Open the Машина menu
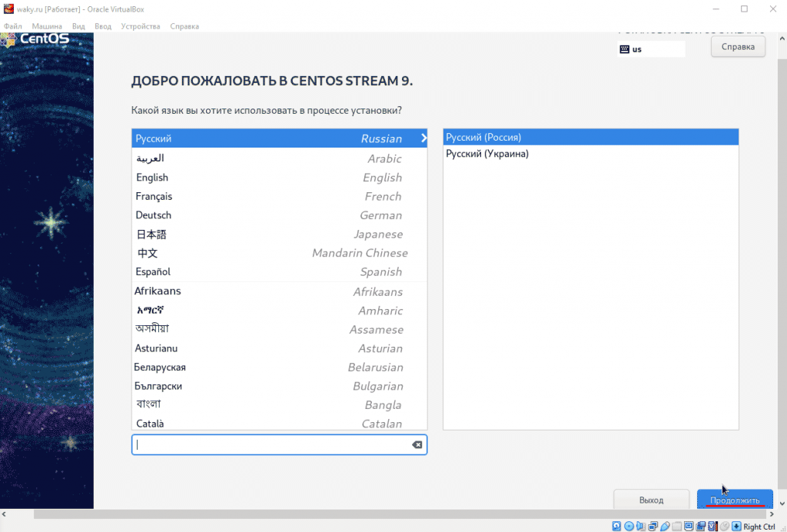 click(x=47, y=26)
